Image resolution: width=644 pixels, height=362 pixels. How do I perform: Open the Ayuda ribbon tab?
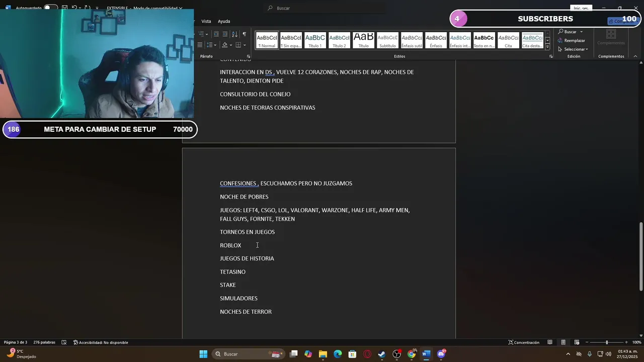pyautogui.click(x=224, y=21)
